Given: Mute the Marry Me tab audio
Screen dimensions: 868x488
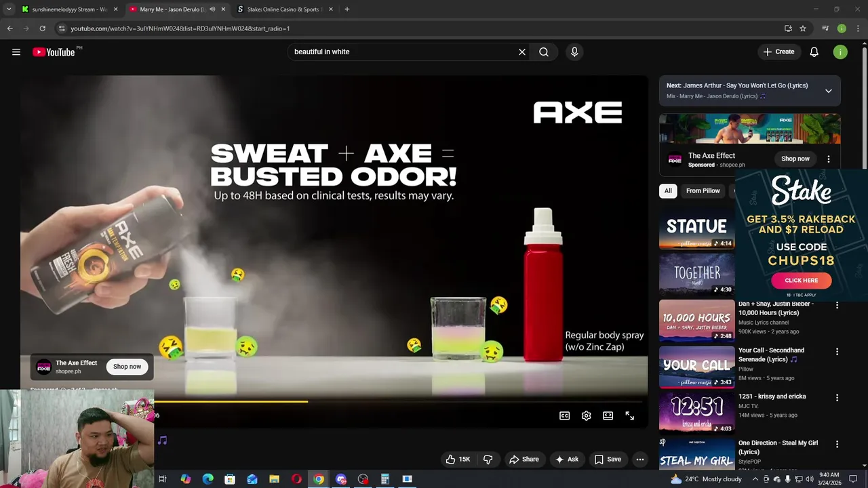Looking at the screenshot, I should (212, 9).
